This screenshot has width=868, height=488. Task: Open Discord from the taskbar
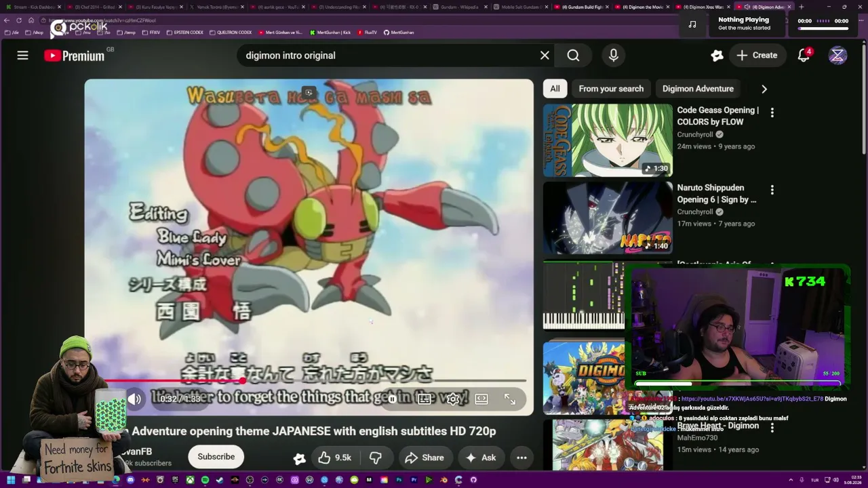(130, 480)
